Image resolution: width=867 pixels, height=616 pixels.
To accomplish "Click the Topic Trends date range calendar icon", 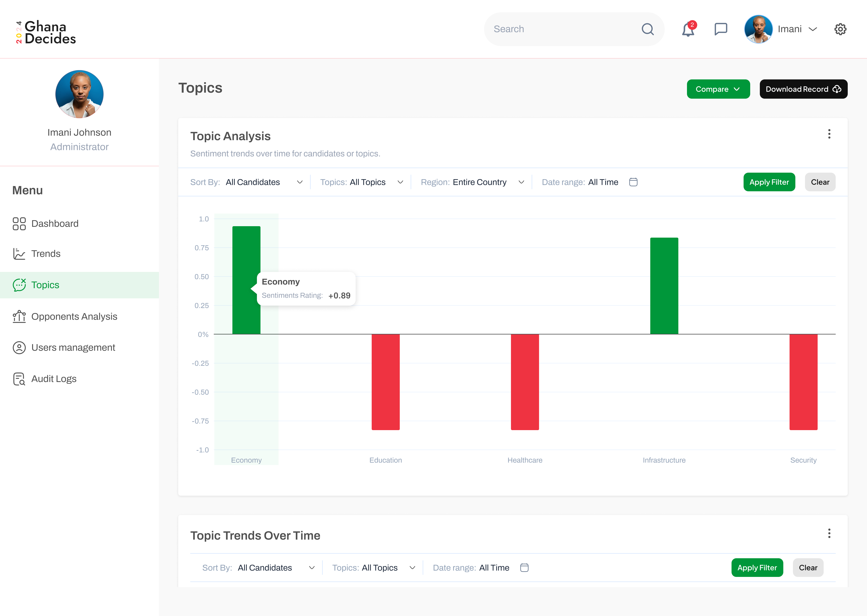I will [x=524, y=567].
